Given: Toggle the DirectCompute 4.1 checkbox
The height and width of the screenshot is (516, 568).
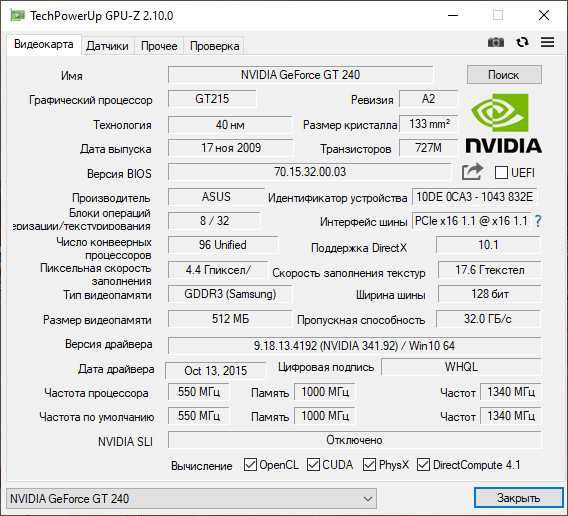Looking at the screenshot, I should click(423, 465).
